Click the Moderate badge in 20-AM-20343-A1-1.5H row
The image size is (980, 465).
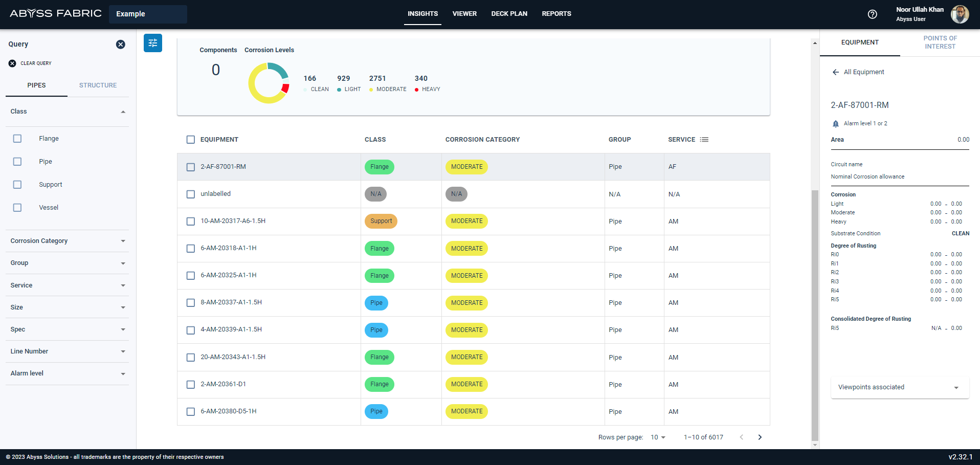(467, 357)
